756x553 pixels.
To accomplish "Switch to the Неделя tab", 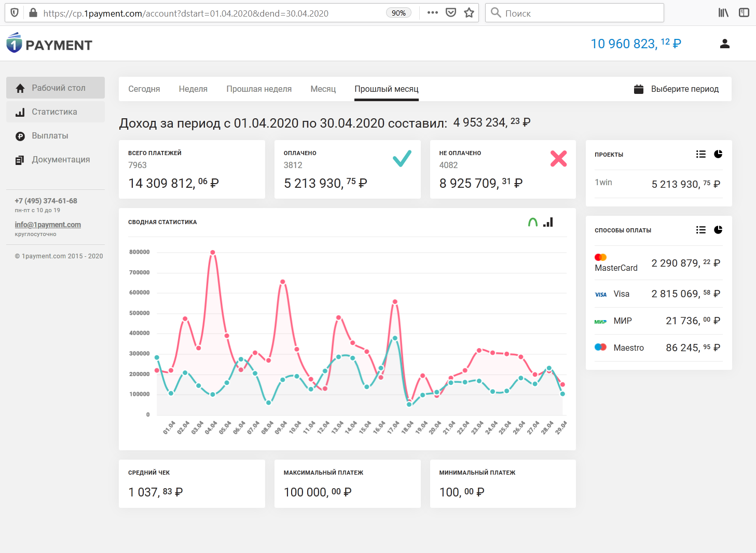I will point(193,89).
